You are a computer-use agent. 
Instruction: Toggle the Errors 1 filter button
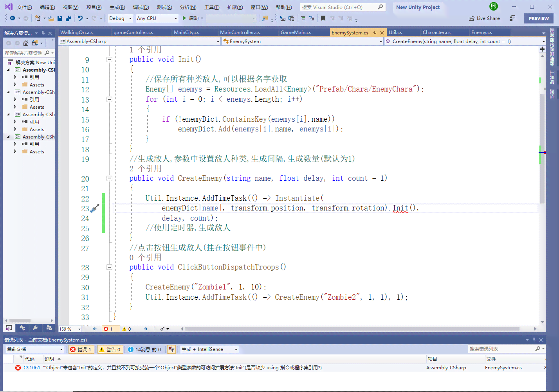point(81,349)
